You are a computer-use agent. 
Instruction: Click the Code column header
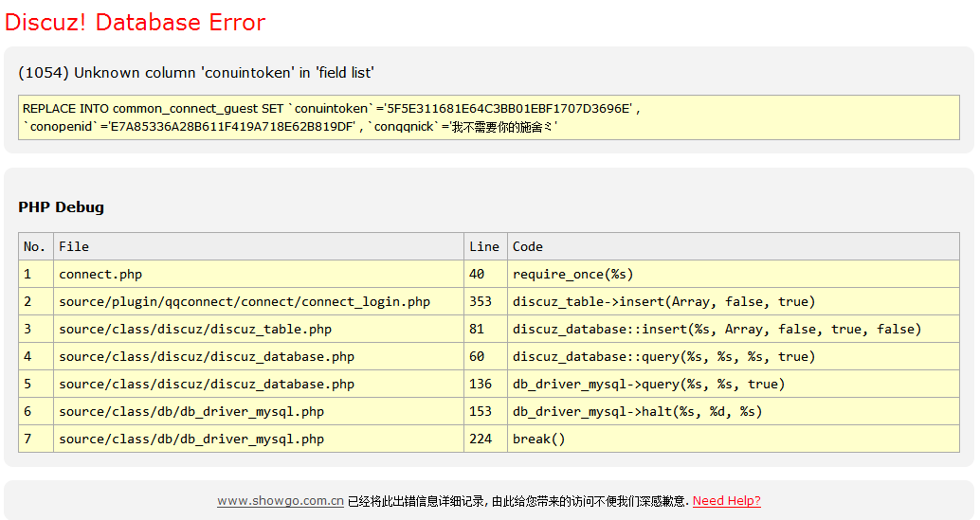click(x=734, y=246)
